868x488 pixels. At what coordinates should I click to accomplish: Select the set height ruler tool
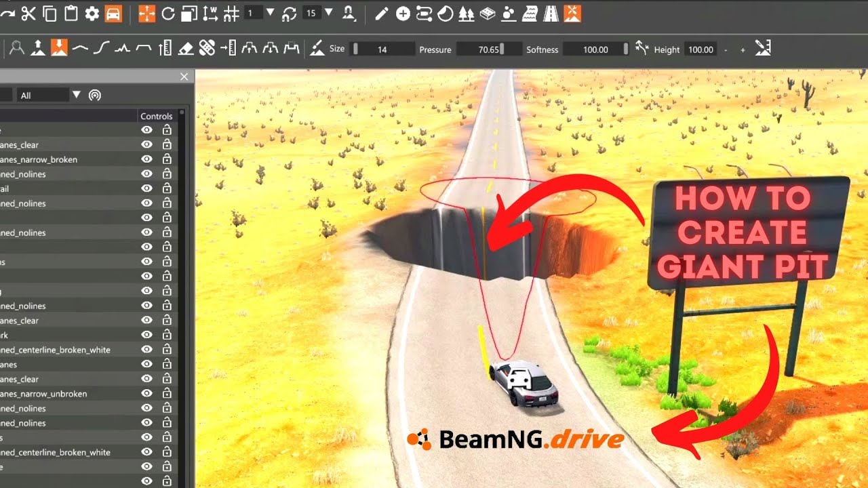165,48
